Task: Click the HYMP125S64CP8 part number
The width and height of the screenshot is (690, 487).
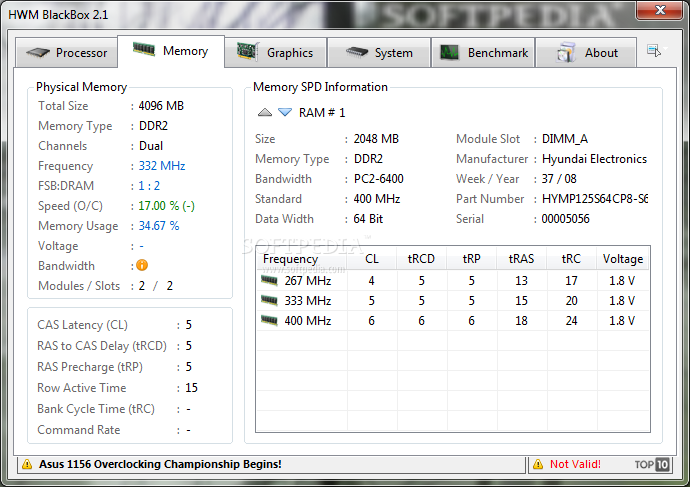Action: 595,199
